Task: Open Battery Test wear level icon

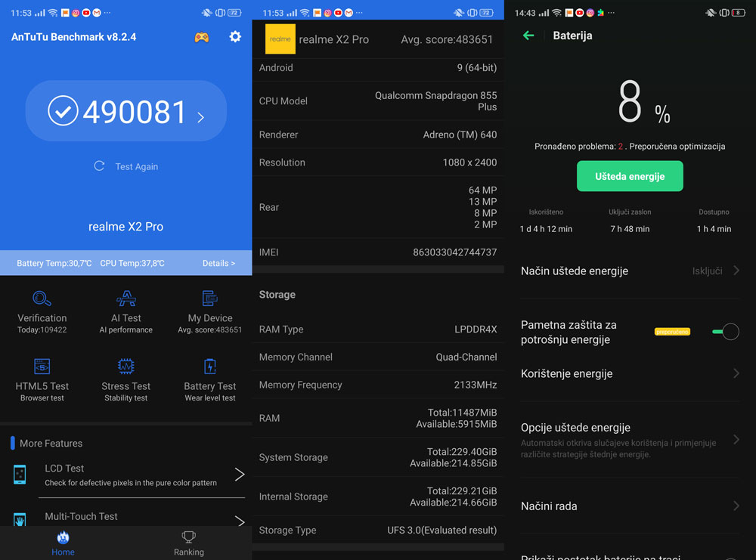Action: click(x=210, y=367)
